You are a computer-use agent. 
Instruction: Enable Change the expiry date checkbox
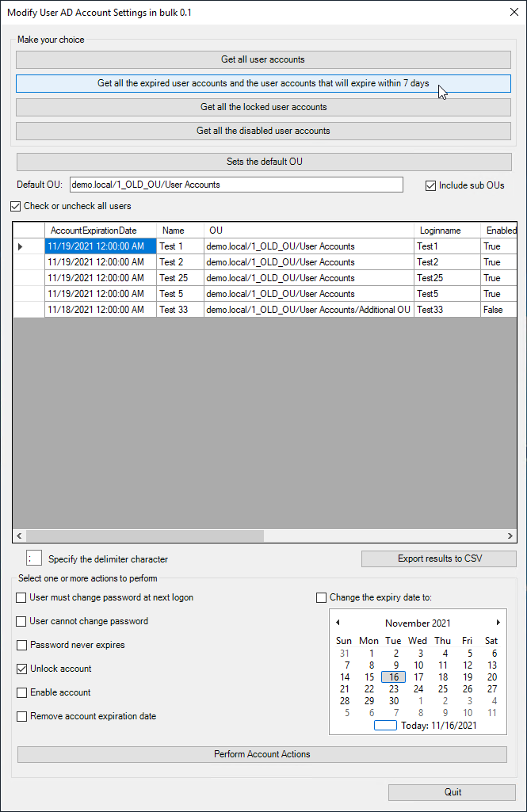click(x=322, y=597)
